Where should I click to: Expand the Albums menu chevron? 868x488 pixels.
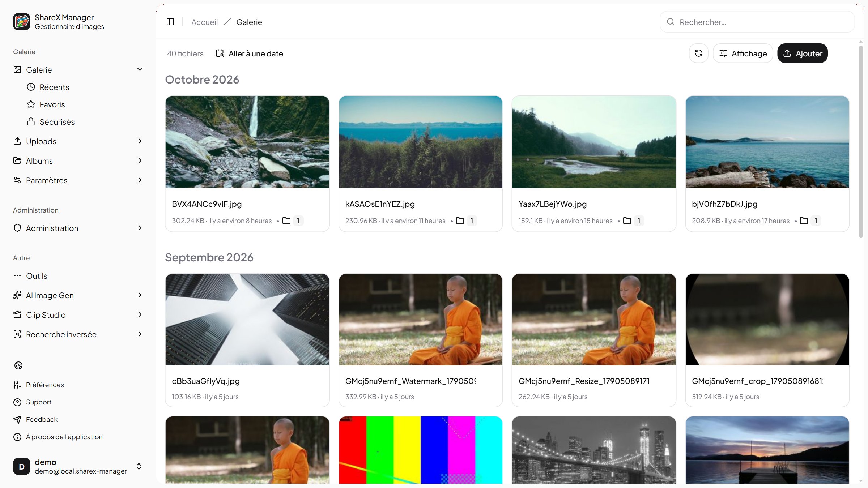[140, 160]
